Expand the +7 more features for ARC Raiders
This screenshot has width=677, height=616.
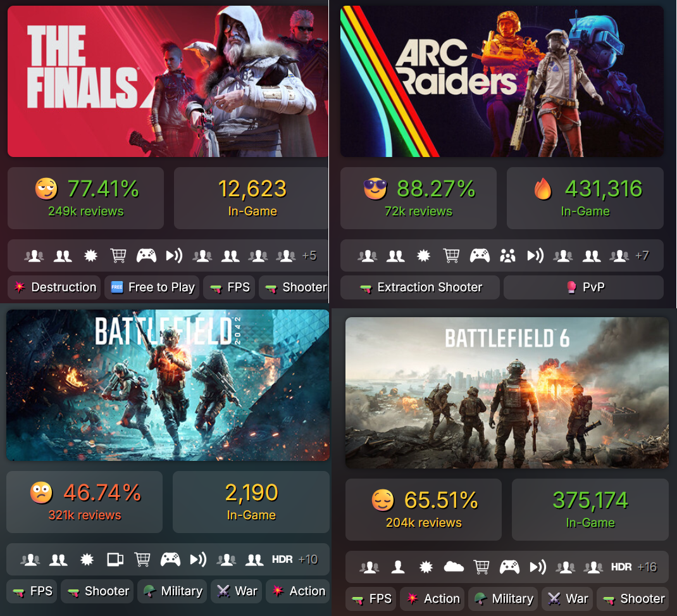click(642, 256)
